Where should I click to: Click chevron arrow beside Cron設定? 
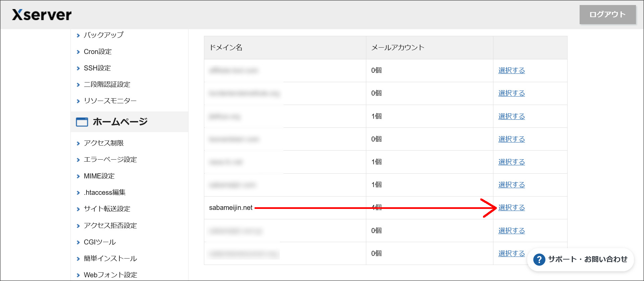point(78,52)
